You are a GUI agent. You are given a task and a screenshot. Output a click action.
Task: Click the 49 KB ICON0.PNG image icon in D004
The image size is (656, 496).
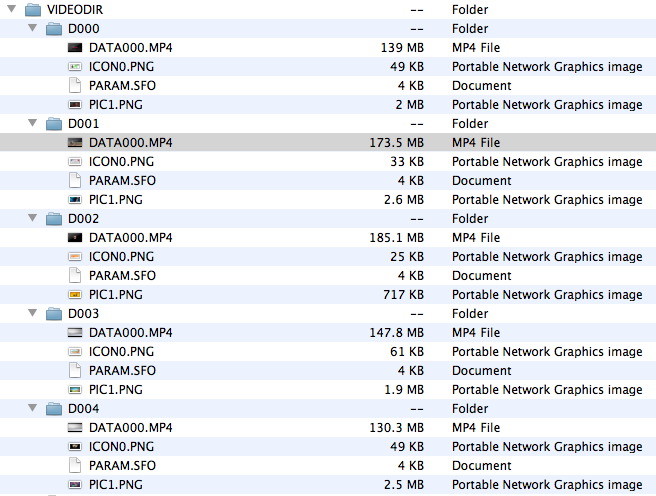click(75, 446)
